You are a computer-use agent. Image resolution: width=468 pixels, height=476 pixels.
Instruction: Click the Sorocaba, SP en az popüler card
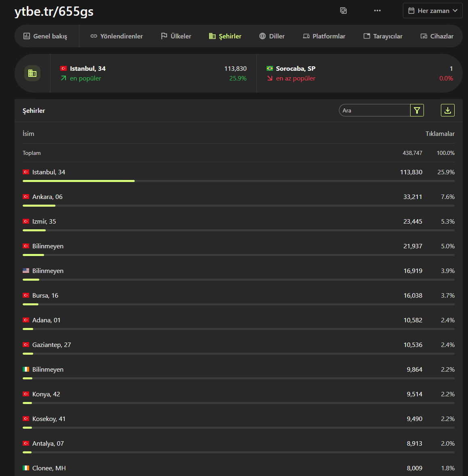(360, 73)
